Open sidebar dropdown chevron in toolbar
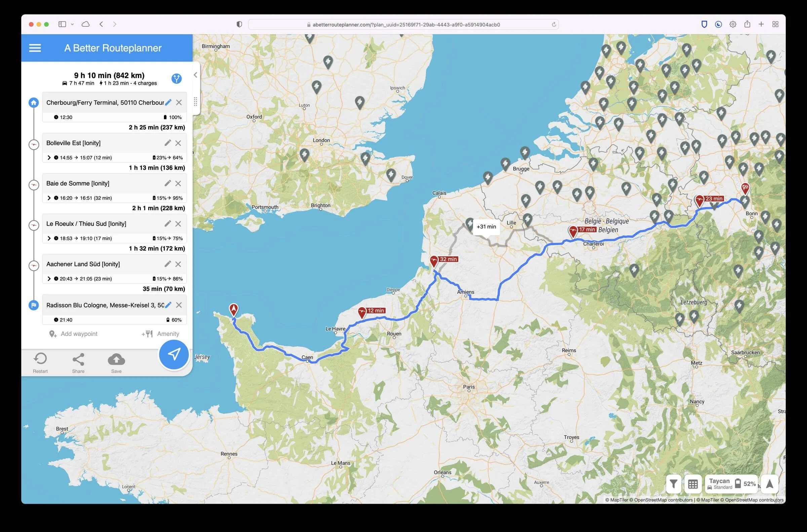 click(x=72, y=24)
